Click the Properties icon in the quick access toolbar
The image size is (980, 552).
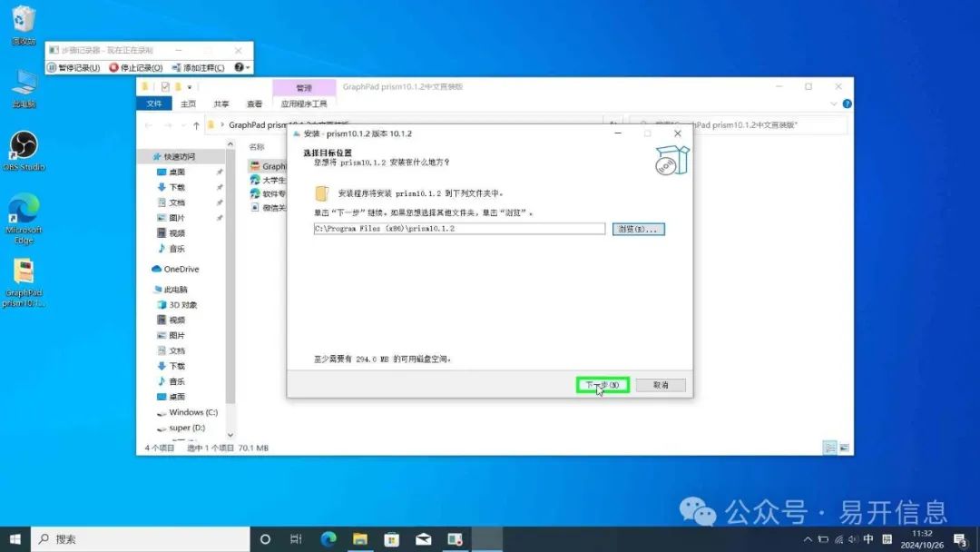pyautogui.click(x=165, y=87)
